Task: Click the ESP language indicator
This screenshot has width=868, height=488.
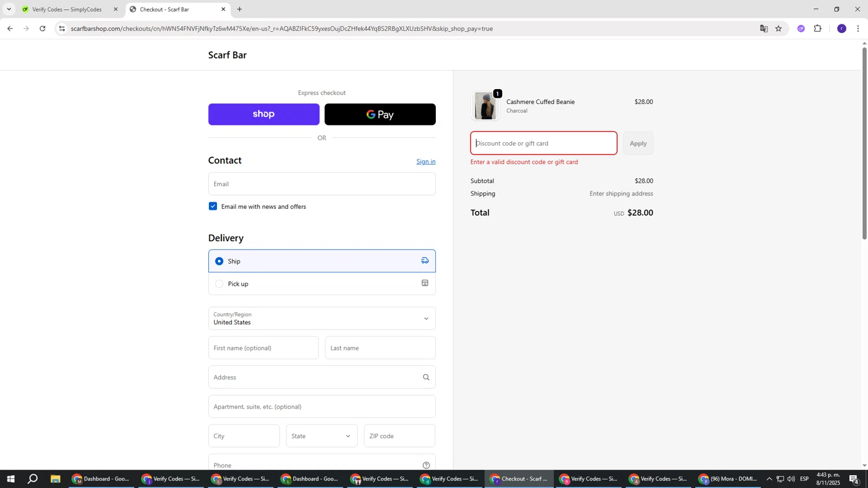Action: [x=804, y=479]
